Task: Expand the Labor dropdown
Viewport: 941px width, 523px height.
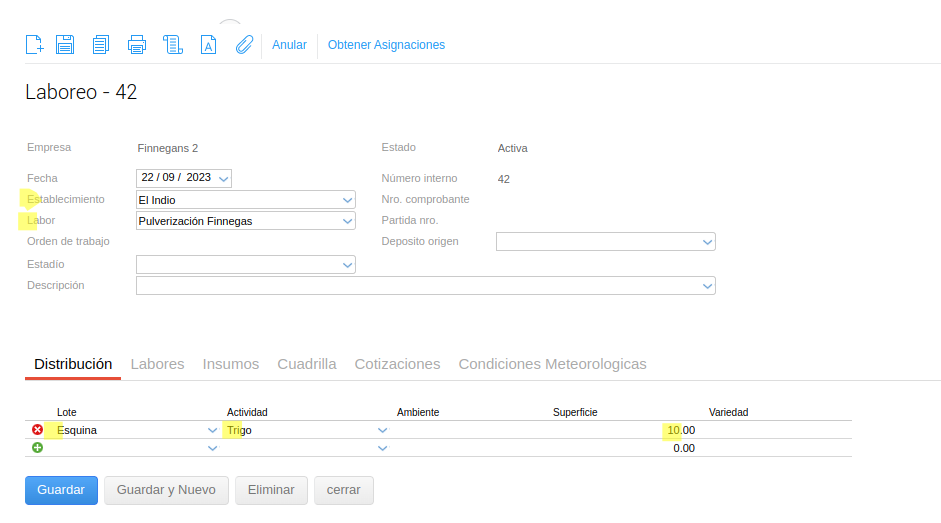Action: [x=347, y=221]
